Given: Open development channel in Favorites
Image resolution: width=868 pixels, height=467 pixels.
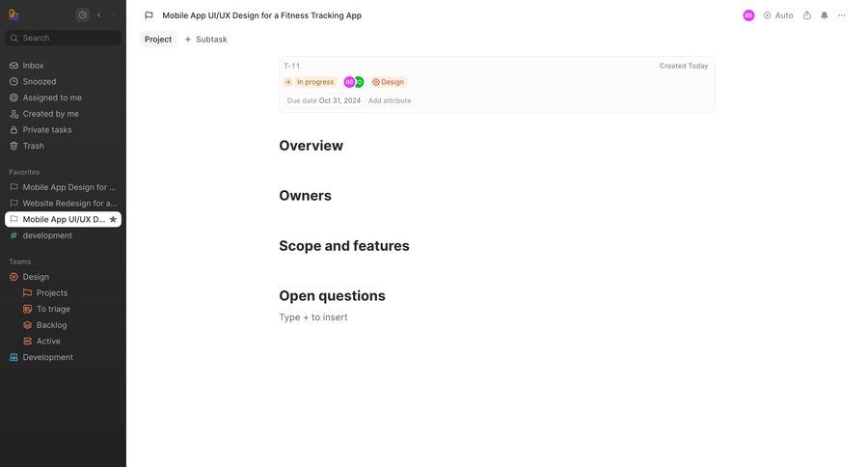Looking at the screenshot, I should click(x=63, y=235).
